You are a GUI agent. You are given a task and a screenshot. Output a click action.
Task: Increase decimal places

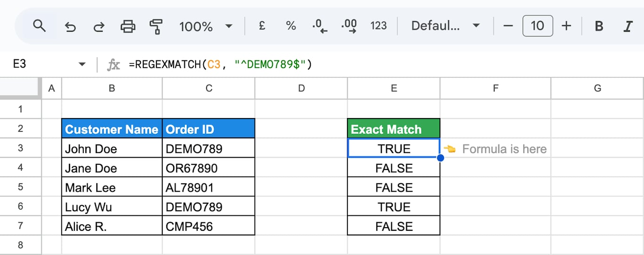(x=349, y=26)
